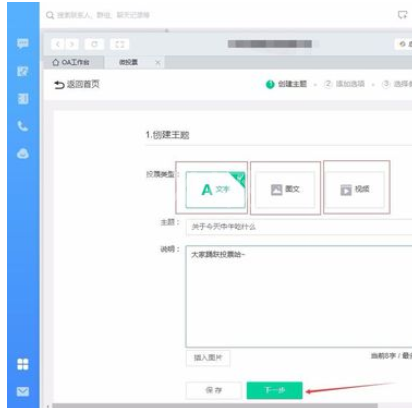This screenshot has width=412, height=408.
Task: Open the chat messages icon in the sidebar
Action: click(x=23, y=43)
